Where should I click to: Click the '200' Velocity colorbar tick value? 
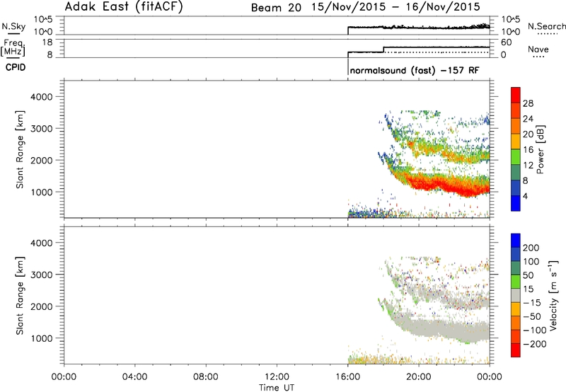531,248
